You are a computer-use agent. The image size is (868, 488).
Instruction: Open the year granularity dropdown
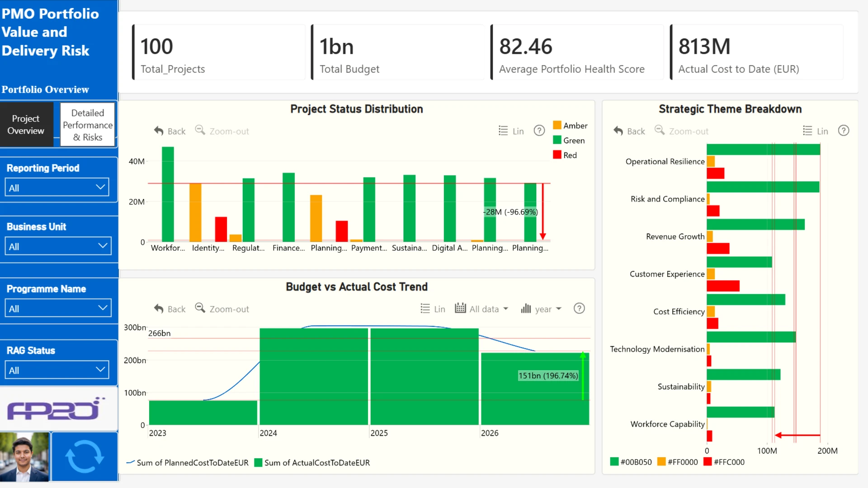point(541,309)
